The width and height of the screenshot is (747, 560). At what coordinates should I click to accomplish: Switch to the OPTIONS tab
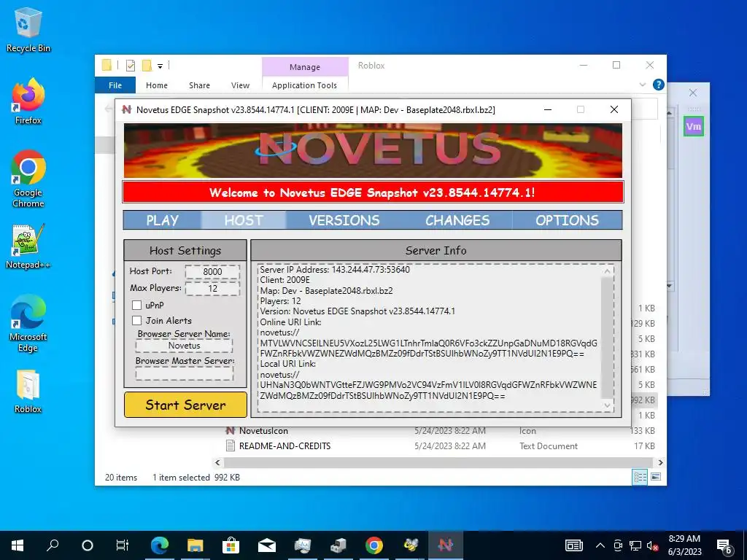(567, 220)
